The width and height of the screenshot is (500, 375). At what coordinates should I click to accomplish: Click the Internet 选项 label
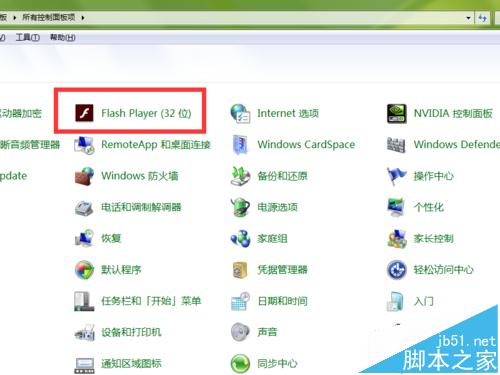pyautogui.click(x=288, y=113)
